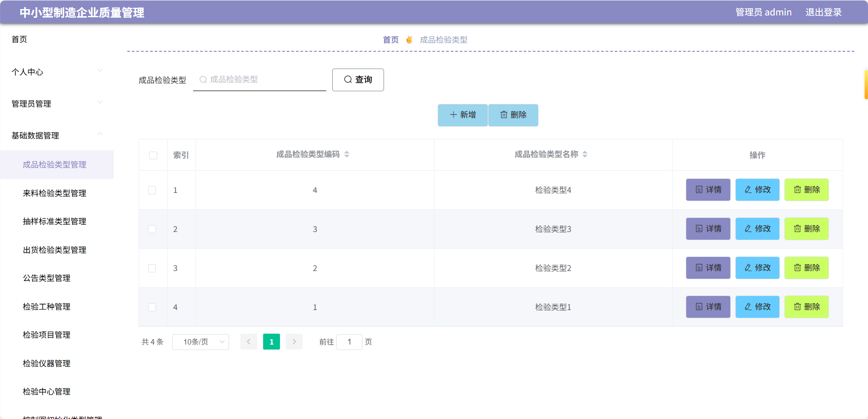Click 修改 for 检验类型1
Screen dimensions: 868x419
[757, 307]
